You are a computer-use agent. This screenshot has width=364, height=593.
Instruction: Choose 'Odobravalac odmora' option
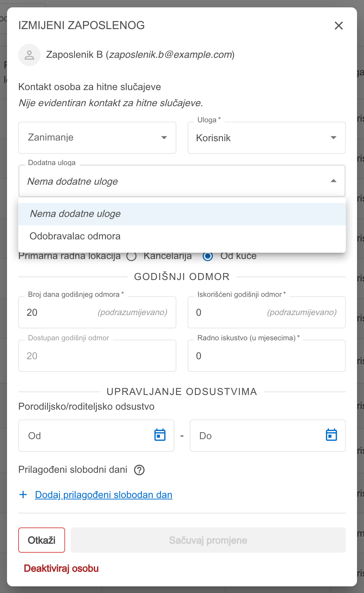(182, 236)
